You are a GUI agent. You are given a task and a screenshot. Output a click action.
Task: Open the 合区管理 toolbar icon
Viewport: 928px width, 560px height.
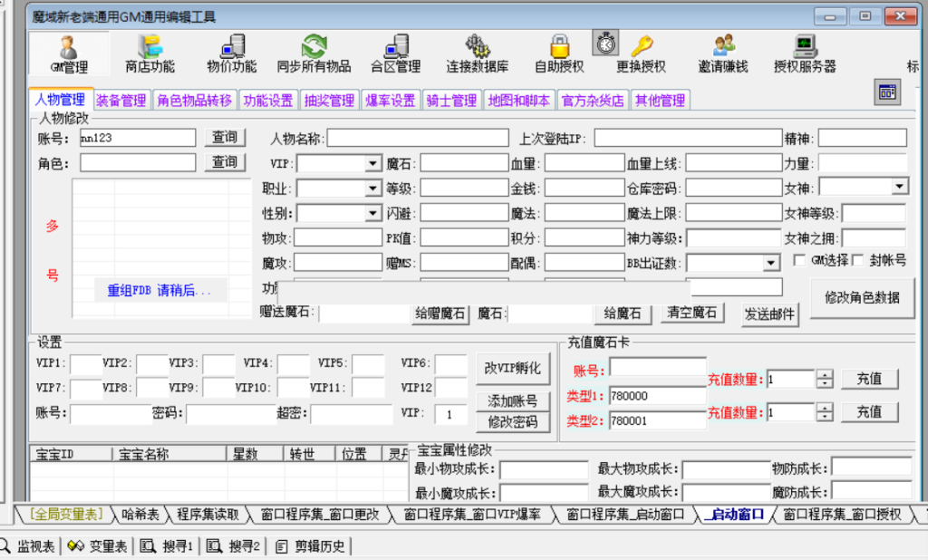[395, 53]
